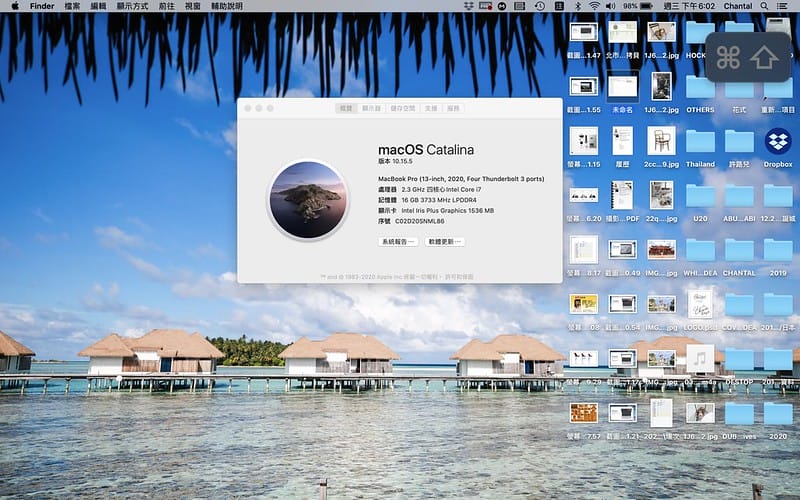Screen dimensions: 800x500
Task: Click the Dropbox menu bar icon
Action: click(468, 6)
